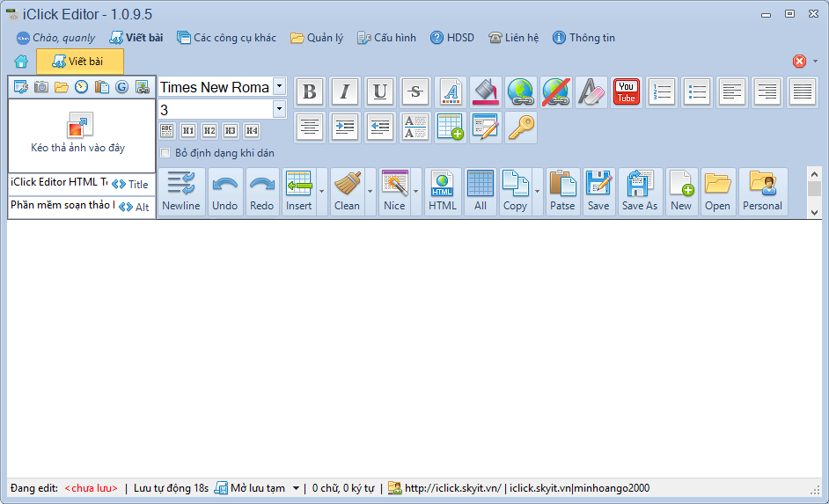Create a bulleted list
The image size is (829, 504).
pyautogui.click(x=697, y=92)
